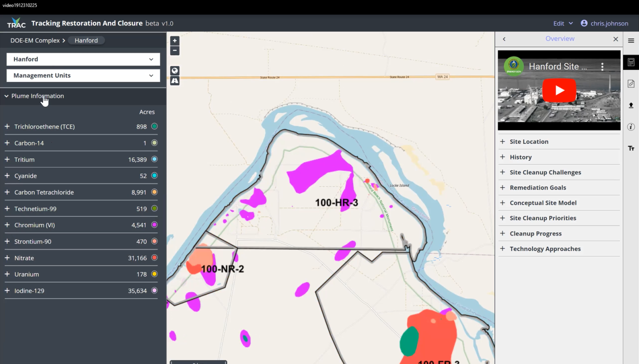Click the zoom out button on the map
This screenshot has height=364, width=639.
pos(174,51)
